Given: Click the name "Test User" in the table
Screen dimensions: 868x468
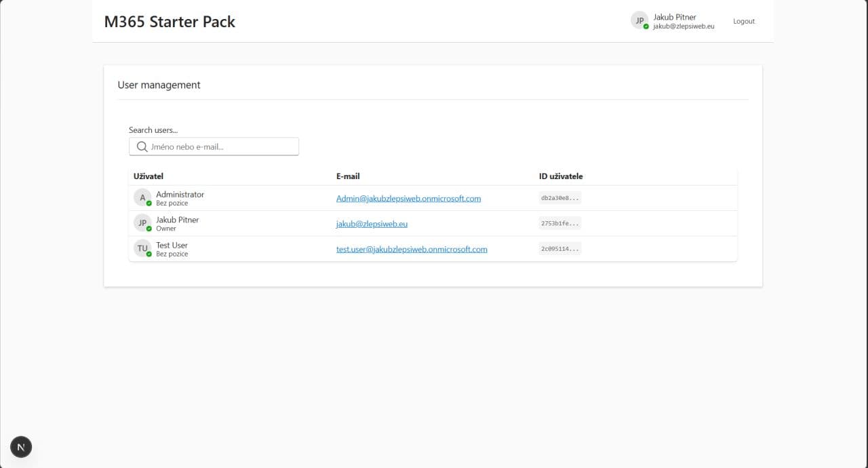Looking at the screenshot, I should tap(172, 245).
